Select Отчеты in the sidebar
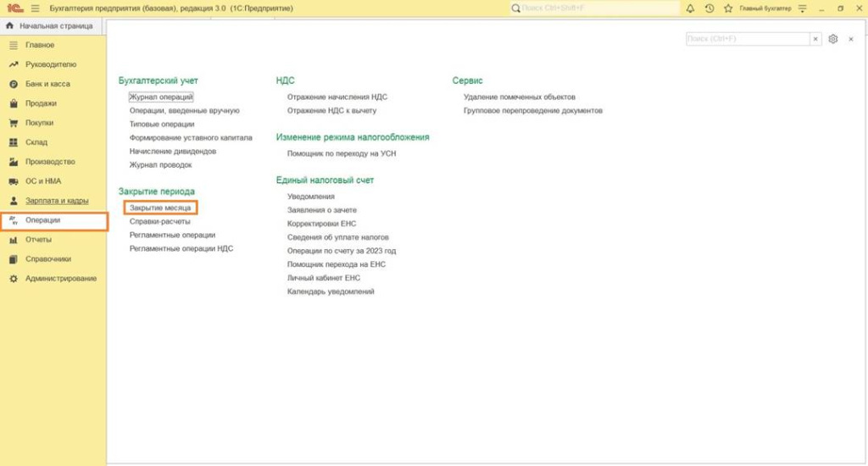The width and height of the screenshot is (868, 466). (x=38, y=240)
